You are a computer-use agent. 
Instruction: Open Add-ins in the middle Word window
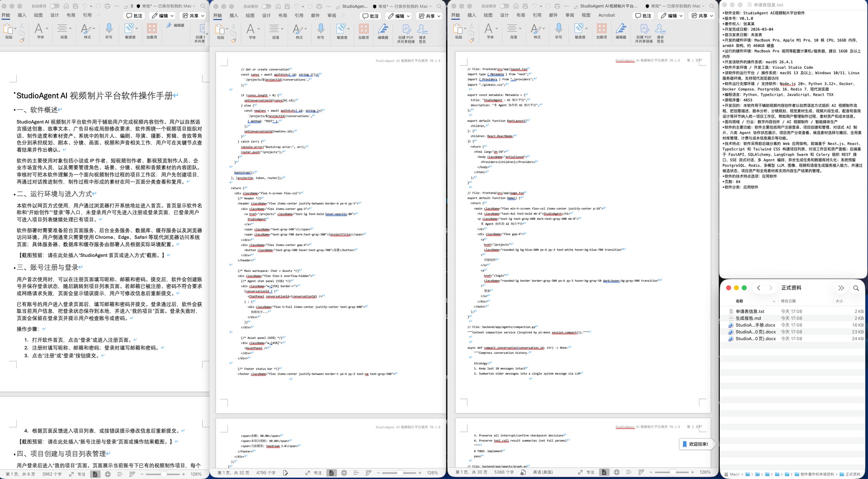tap(363, 30)
